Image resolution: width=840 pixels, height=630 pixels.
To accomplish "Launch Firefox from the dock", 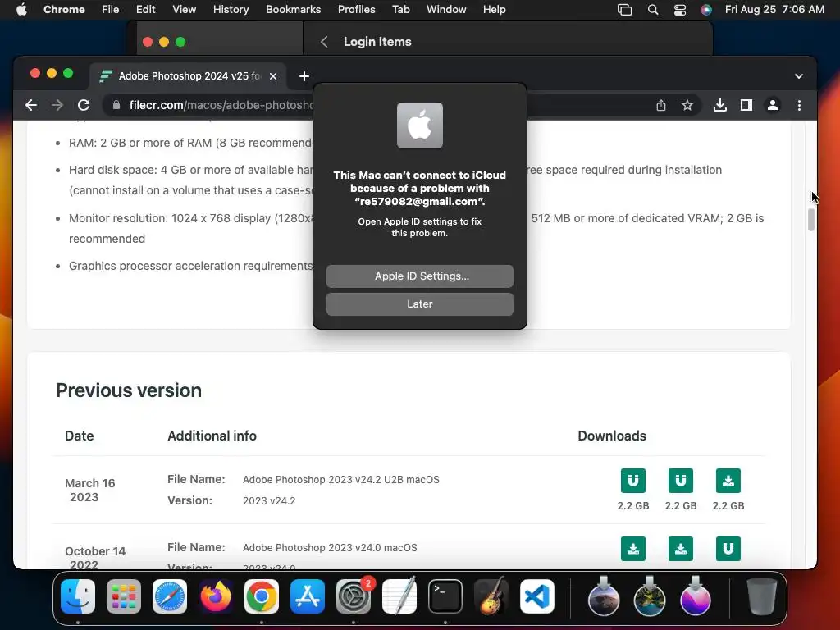I will pyautogui.click(x=216, y=596).
